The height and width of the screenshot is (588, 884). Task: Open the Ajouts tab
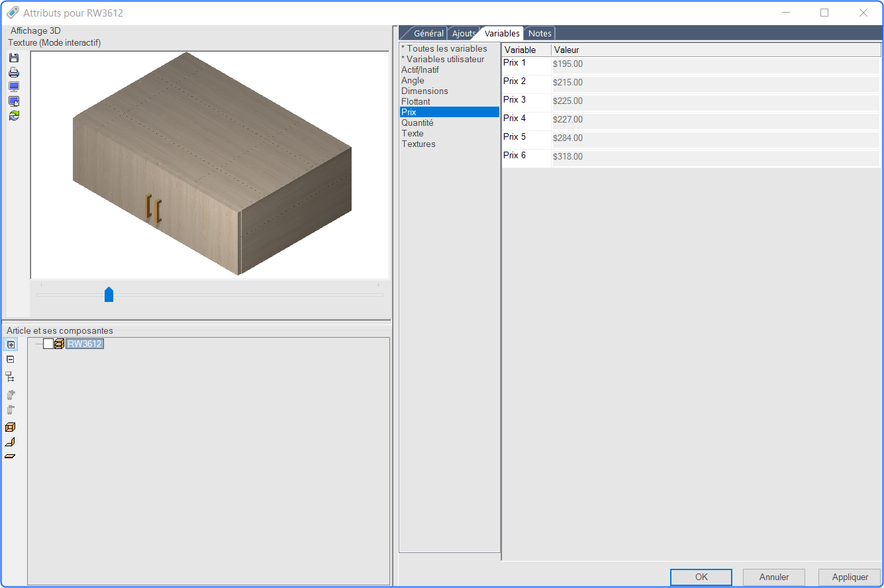(x=464, y=33)
